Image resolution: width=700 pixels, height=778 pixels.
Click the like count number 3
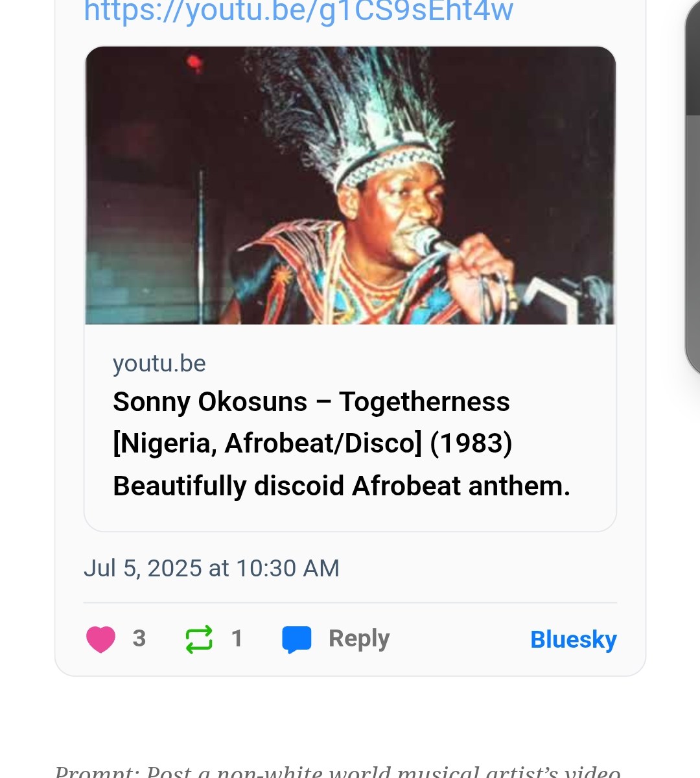pyautogui.click(x=139, y=639)
